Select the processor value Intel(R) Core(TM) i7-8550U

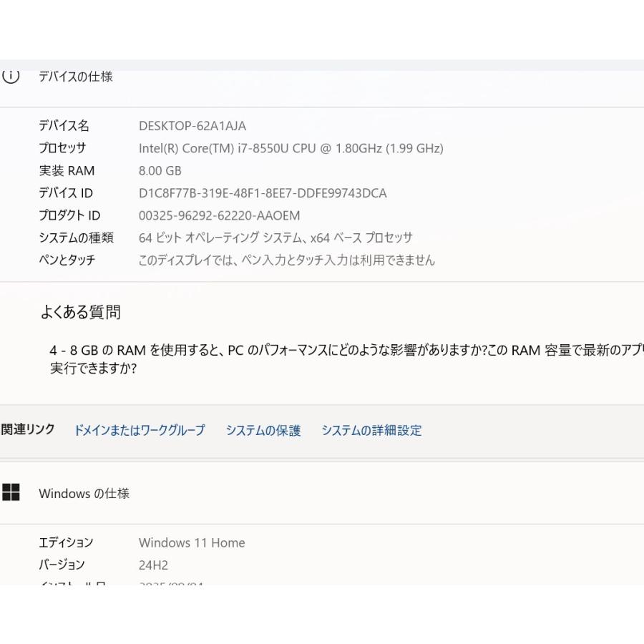291,148
